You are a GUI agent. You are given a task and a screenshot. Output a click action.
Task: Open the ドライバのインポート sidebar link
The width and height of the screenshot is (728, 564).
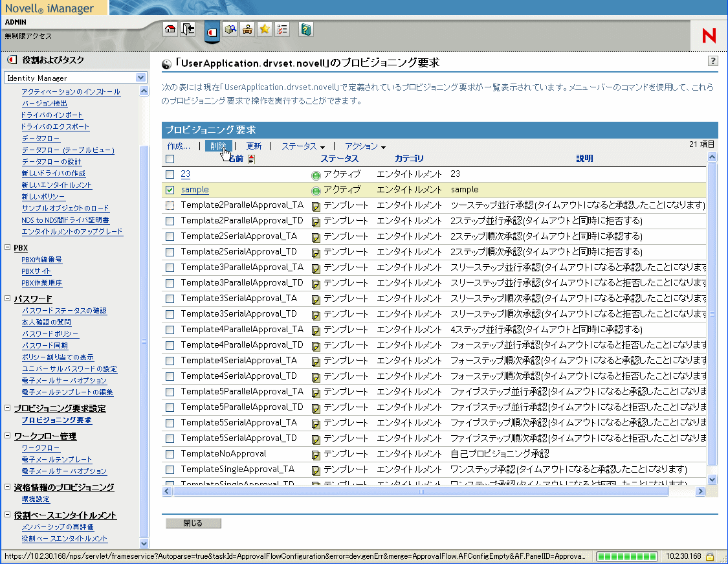click(x=52, y=115)
